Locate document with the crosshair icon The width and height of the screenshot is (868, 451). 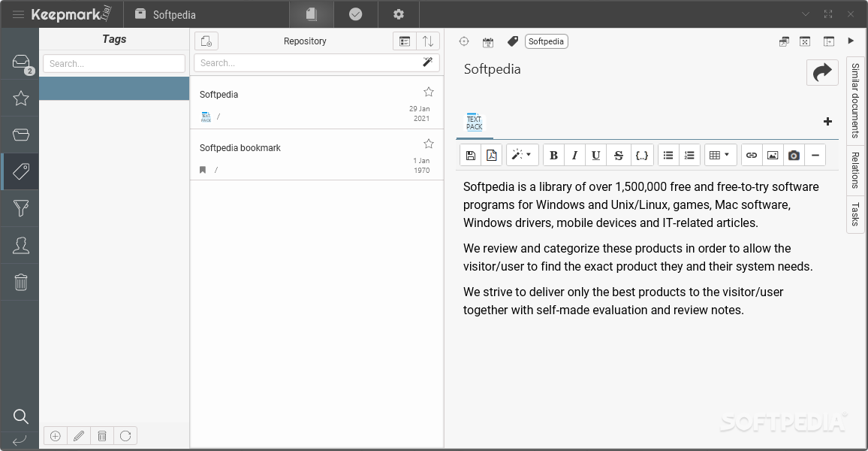click(464, 41)
